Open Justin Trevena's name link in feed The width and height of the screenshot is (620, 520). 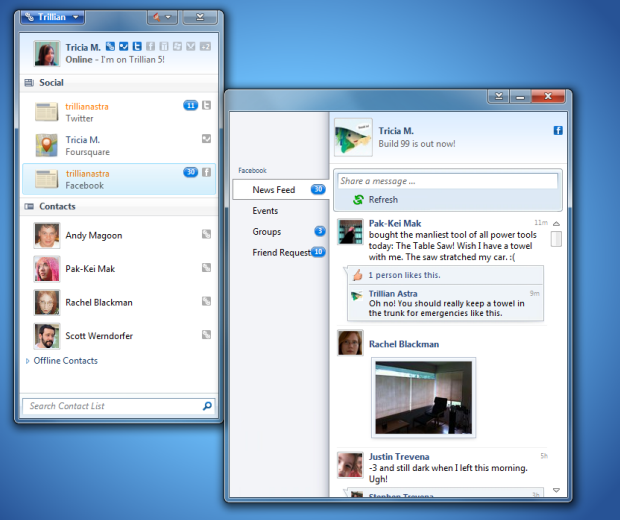click(399, 457)
